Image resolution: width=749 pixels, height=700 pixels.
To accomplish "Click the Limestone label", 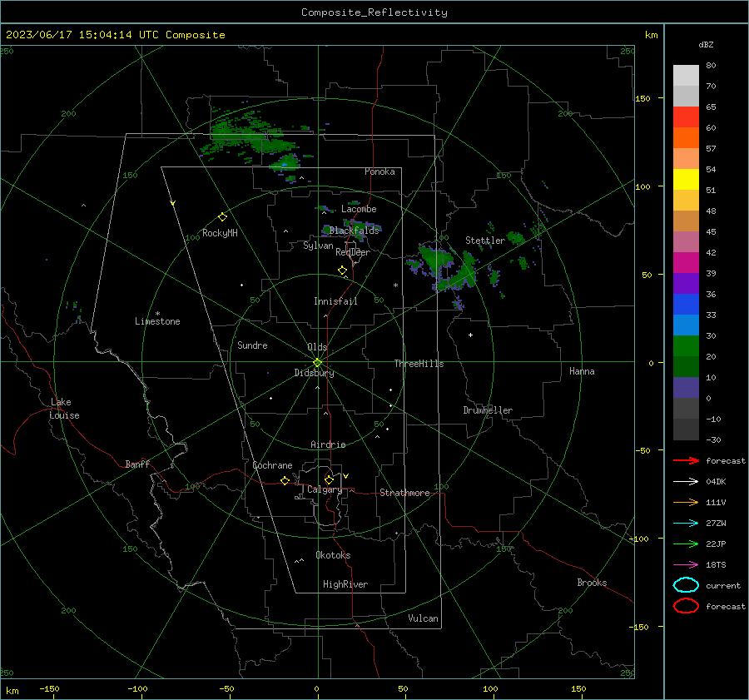I will point(157,321).
